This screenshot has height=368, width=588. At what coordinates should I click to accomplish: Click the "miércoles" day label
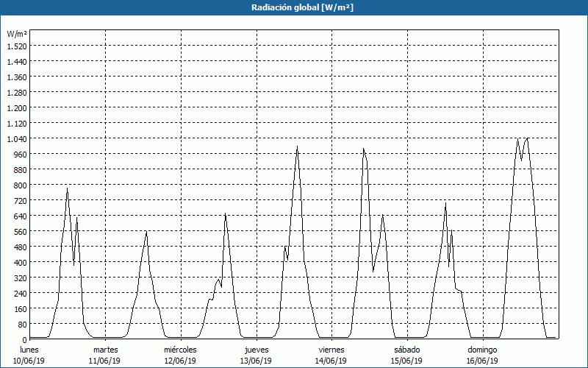tap(180, 350)
